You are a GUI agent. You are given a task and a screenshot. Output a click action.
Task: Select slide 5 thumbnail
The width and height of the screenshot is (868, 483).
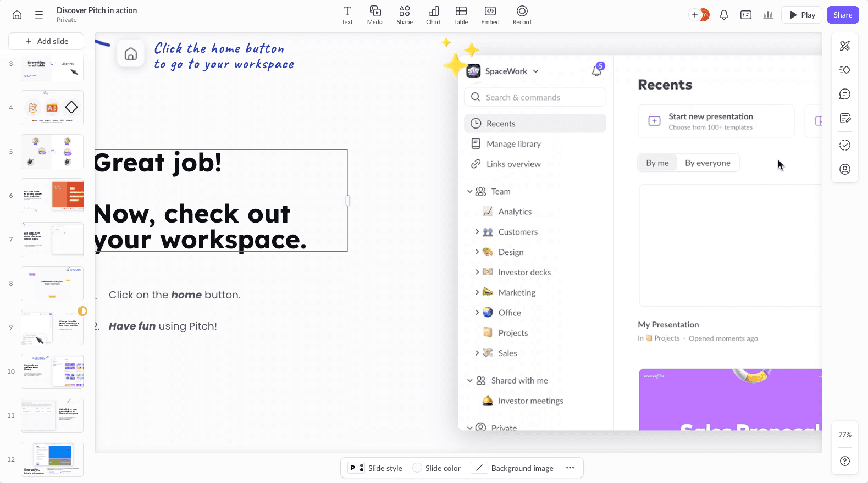tap(52, 152)
